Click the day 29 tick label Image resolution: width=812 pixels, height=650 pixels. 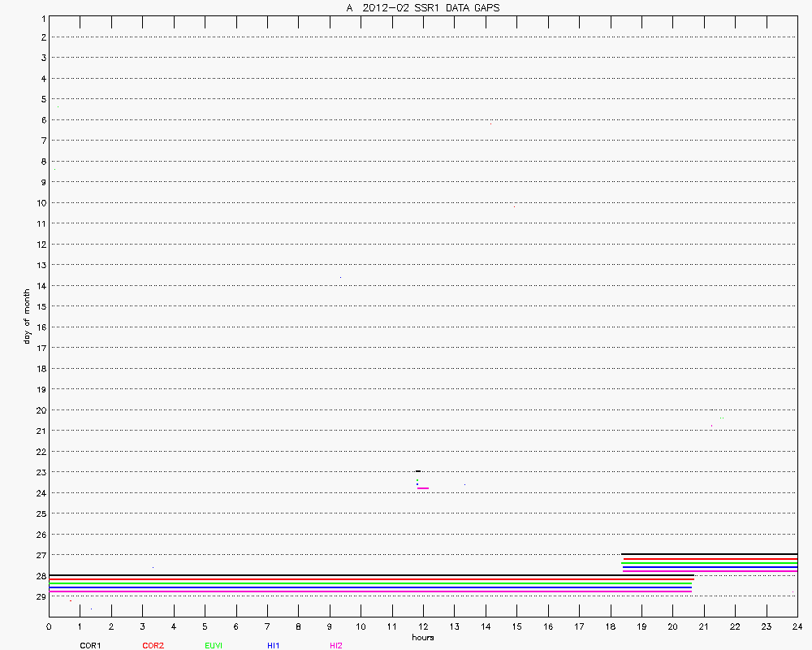pyautogui.click(x=40, y=596)
